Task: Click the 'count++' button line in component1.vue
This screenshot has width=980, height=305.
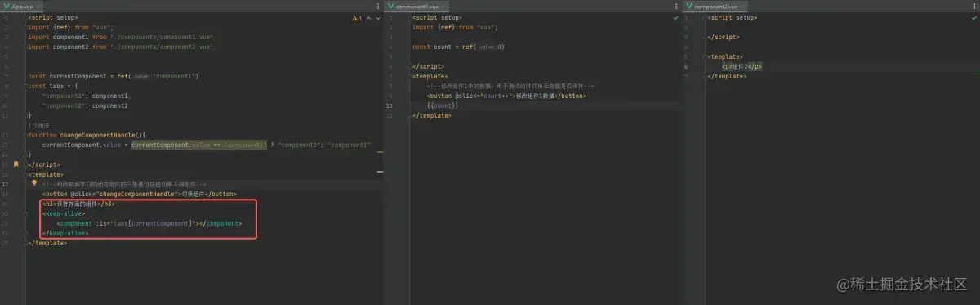Action: tap(506, 96)
